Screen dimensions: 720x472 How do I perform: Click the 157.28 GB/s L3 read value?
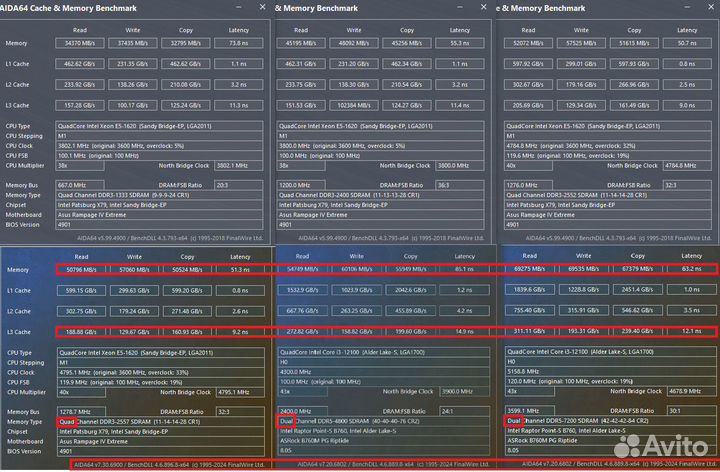79,105
